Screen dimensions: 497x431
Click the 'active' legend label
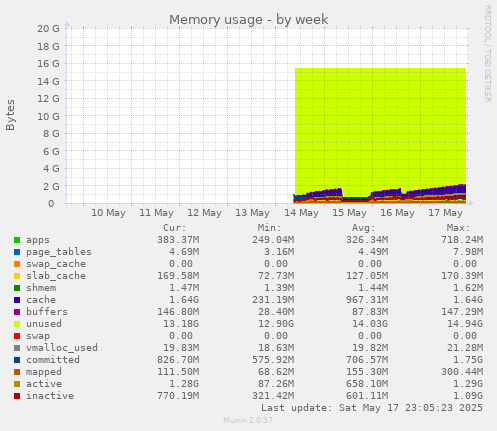(x=44, y=384)
